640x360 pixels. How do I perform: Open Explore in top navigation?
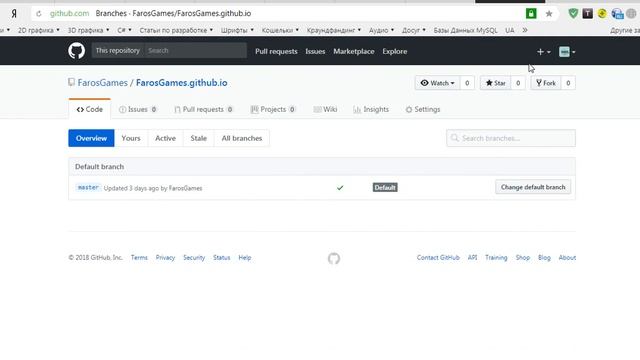(x=395, y=51)
